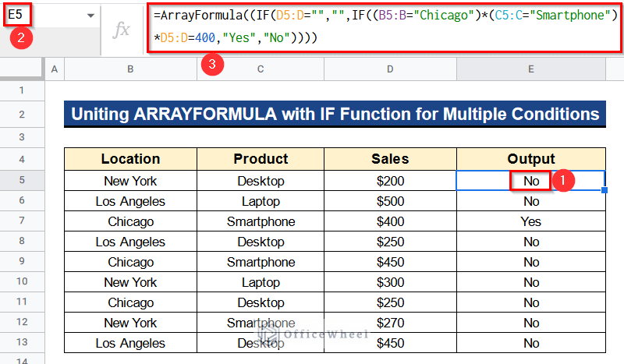This screenshot has height=364, width=624.
Task: Click '$450' sales cell in row 9
Action: pos(390,262)
